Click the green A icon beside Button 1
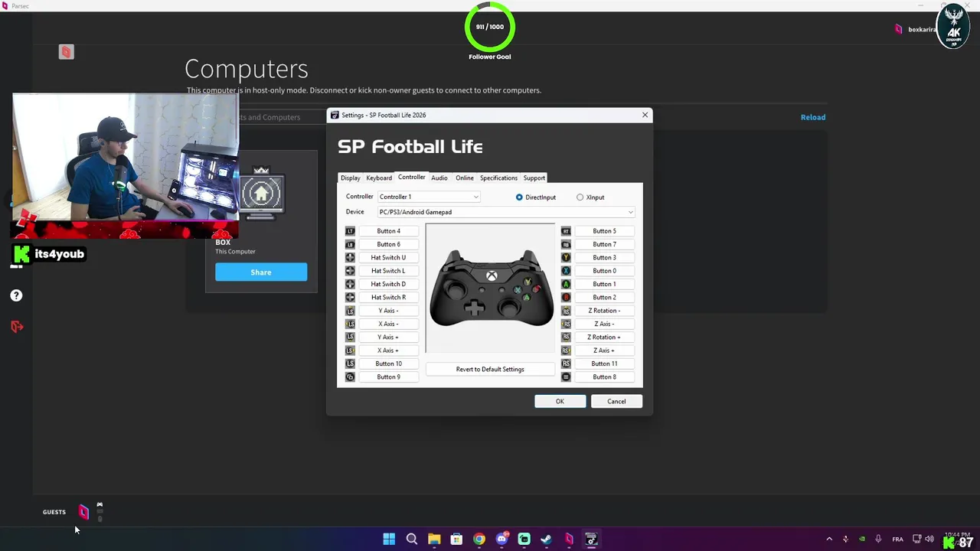Image resolution: width=980 pixels, height=551 pixels. tap(566, 284)
